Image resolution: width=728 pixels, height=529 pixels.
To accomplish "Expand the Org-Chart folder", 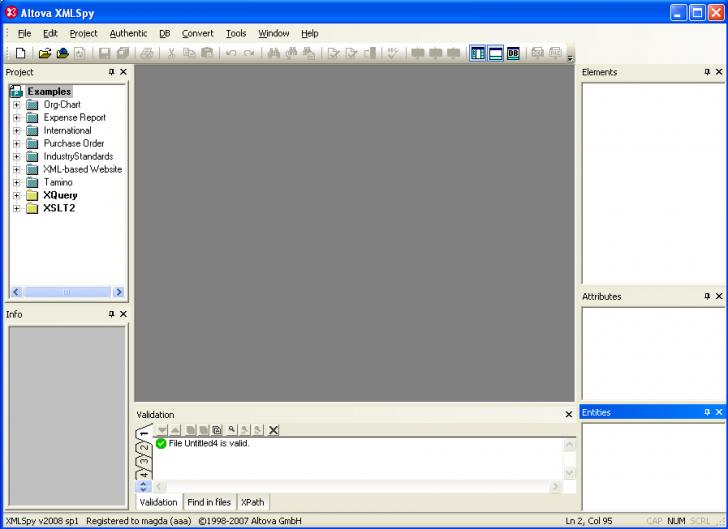I will tap(16, 105).
